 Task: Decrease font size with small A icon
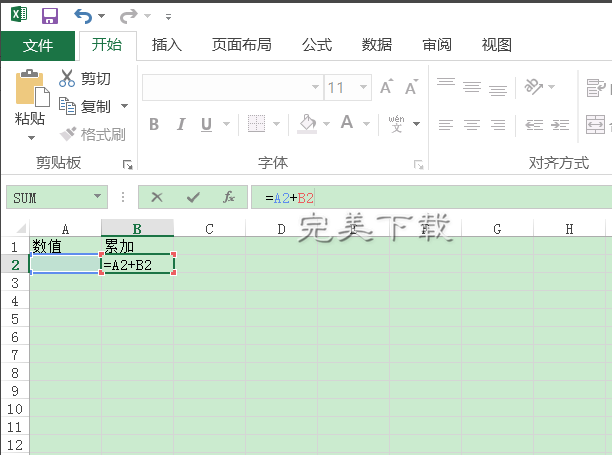411,87
